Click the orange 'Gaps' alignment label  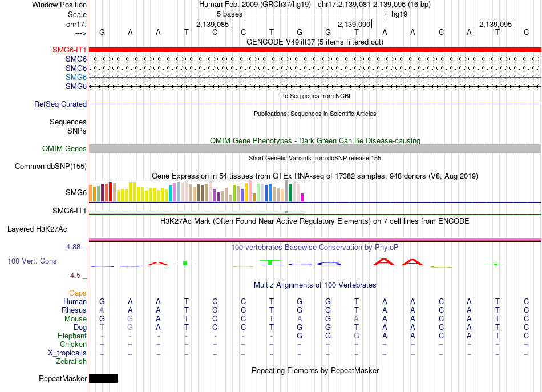click(78, 293)
